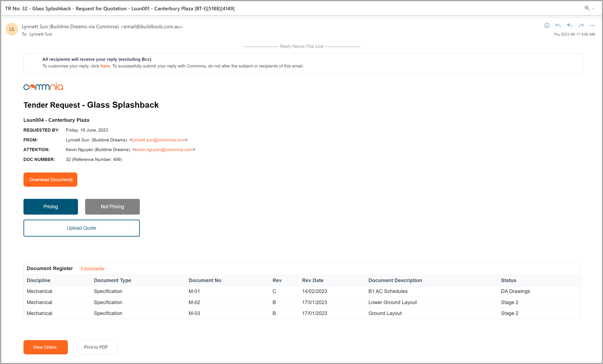The image size is (603, 364).
Task: Click the Document Description column header
Action: click(395, 280)
